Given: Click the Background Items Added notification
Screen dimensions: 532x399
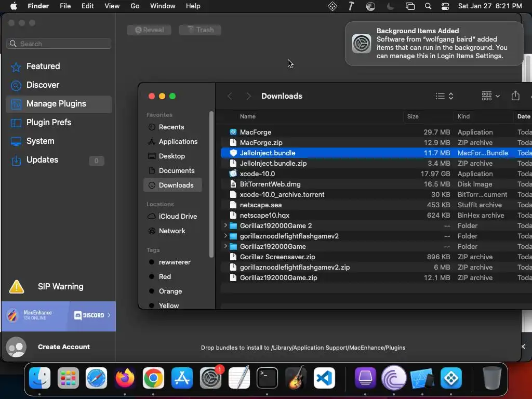Looking at the screenshot, I should click(434, 44).
